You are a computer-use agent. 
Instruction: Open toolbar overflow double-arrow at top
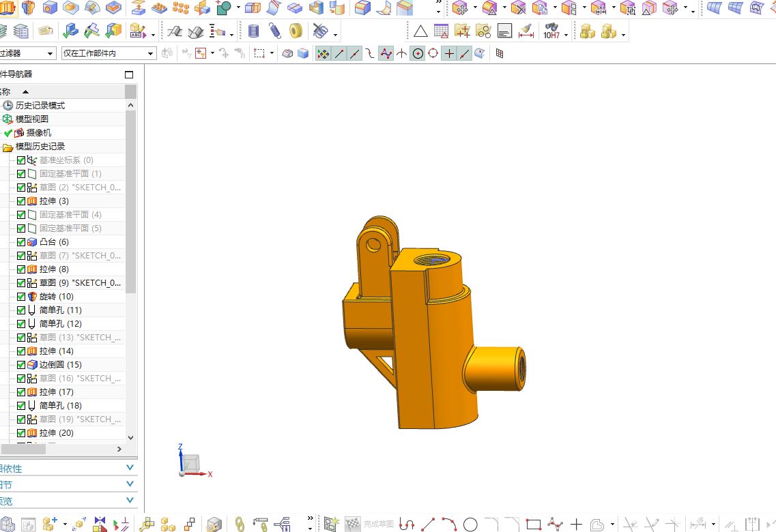pyautogui.click(x=438, y=3)
